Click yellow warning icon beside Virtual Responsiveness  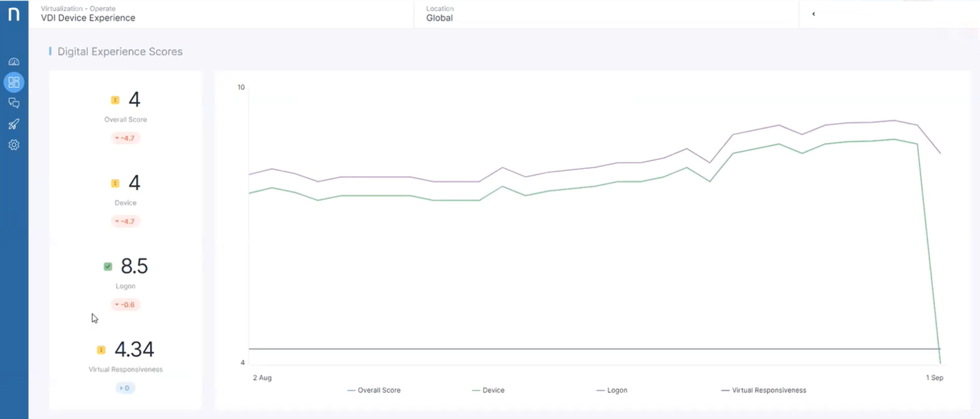(101, 350)
